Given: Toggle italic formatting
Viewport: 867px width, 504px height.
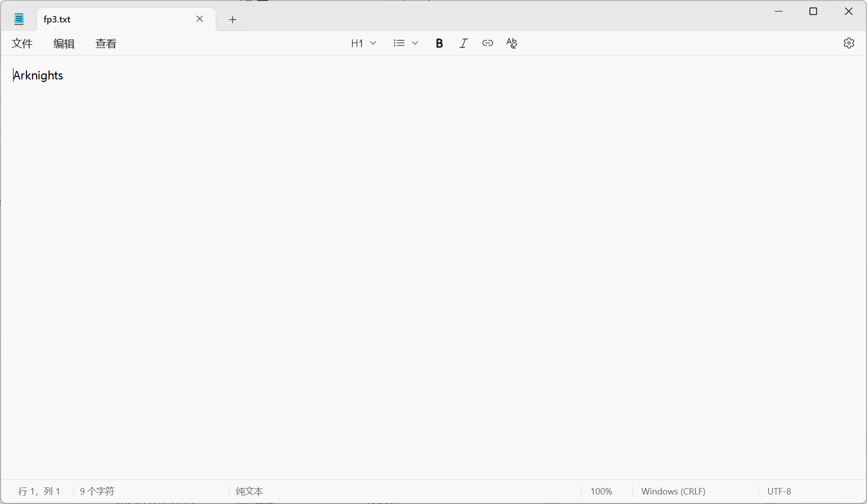Looking at the screenshot, I should [463, 43].
